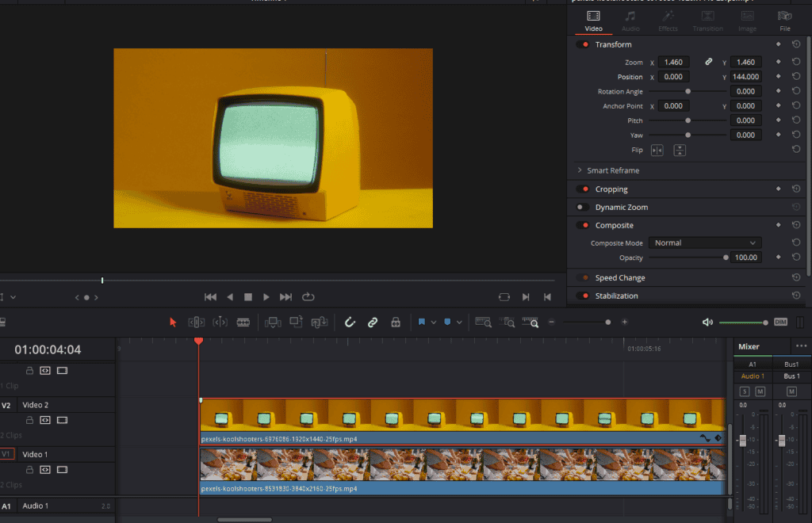The height and width of the screenshot is (523, 812).
Task: Toggle timeline Snapping magnet icon
Action: tap(350, 323)
